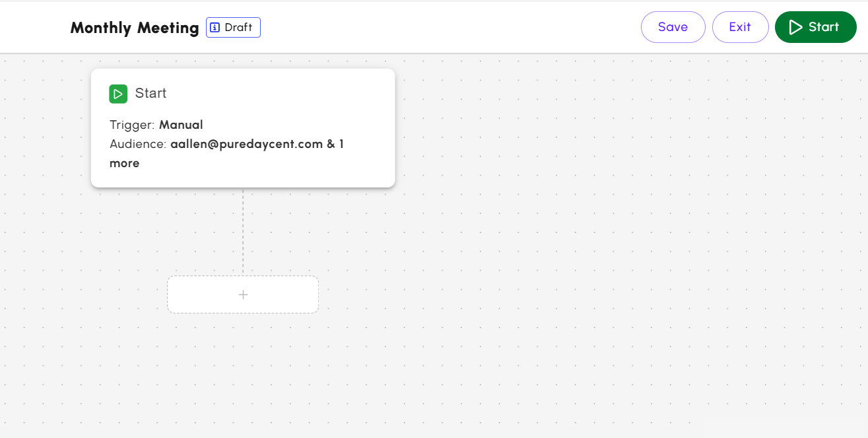The width and height of the screenshot is (868, 438).
Task: Save the Monthly Meeting workflow
Action: click(673, 26)
